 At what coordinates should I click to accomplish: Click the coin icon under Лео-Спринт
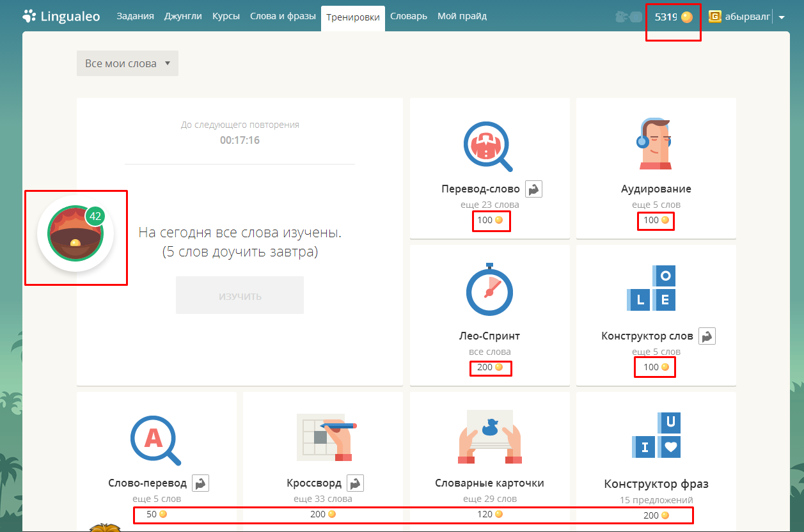[x=499, y=367]
